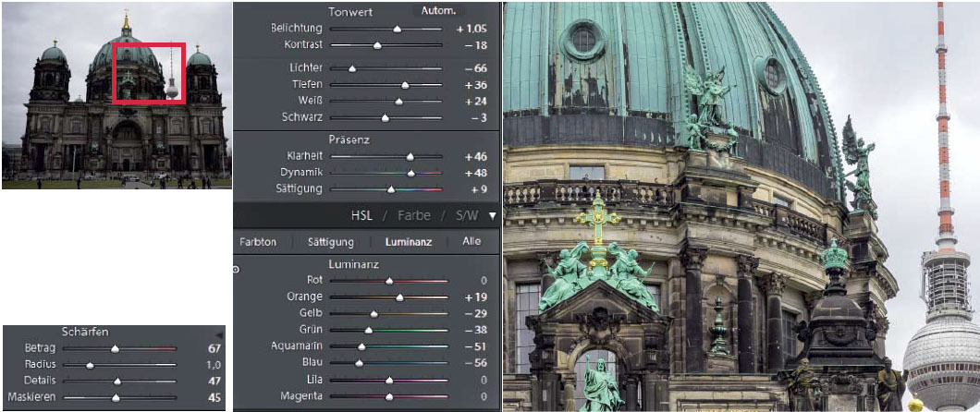
Task: Click the Aquamarin luminance slider handle
Action: click(361, 346)
